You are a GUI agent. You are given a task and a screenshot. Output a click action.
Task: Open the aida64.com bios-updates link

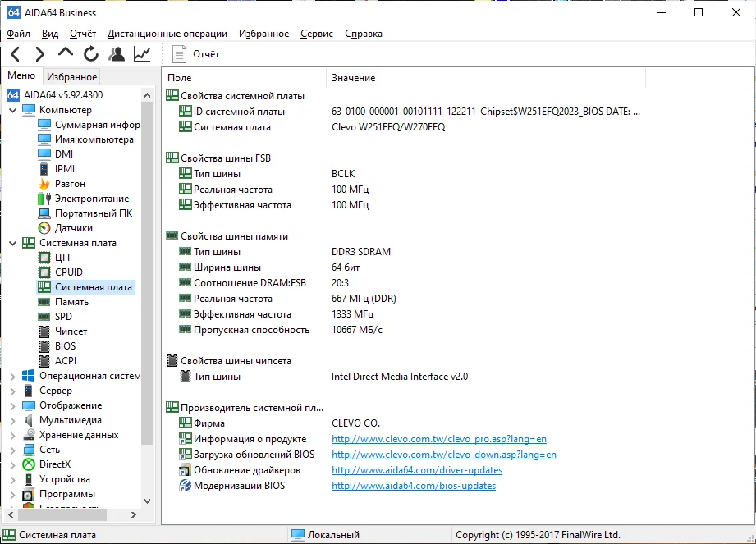[413, 486]
